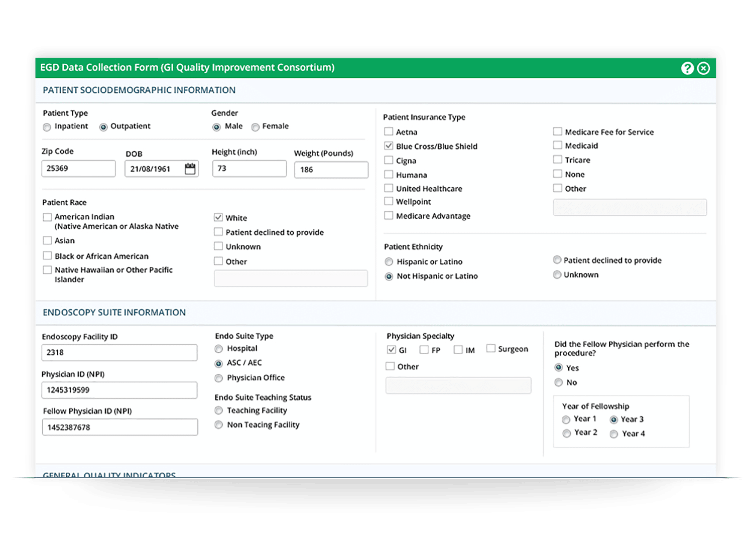The width and height of the screenshot is (753, 560).
Task: Check Medicare Advantage checkbox
Action: [x=389, y=215]
